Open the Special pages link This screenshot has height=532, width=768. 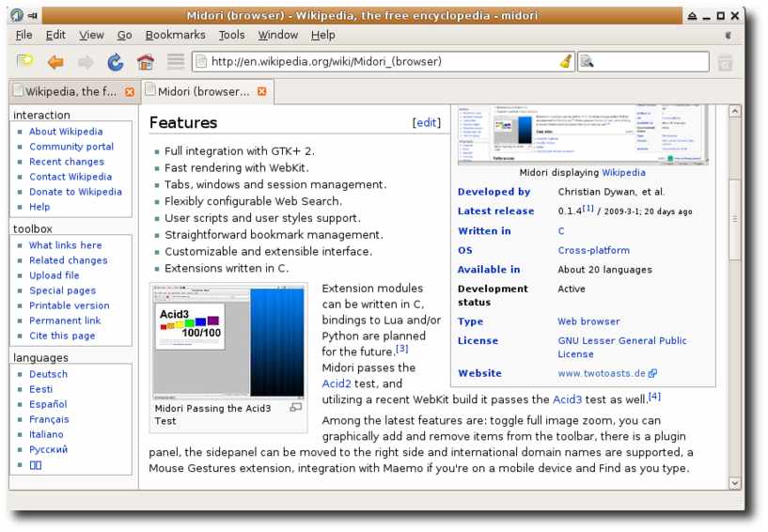tap(62, 291)
